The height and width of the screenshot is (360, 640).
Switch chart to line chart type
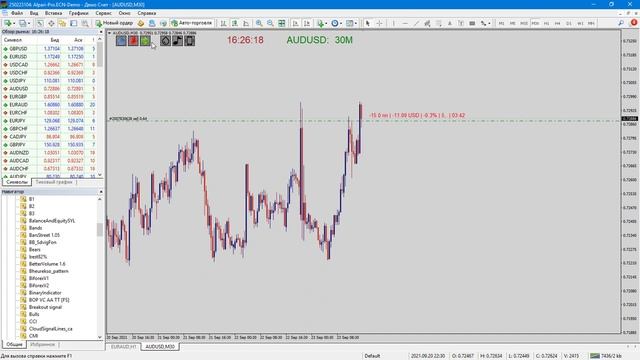246,23
